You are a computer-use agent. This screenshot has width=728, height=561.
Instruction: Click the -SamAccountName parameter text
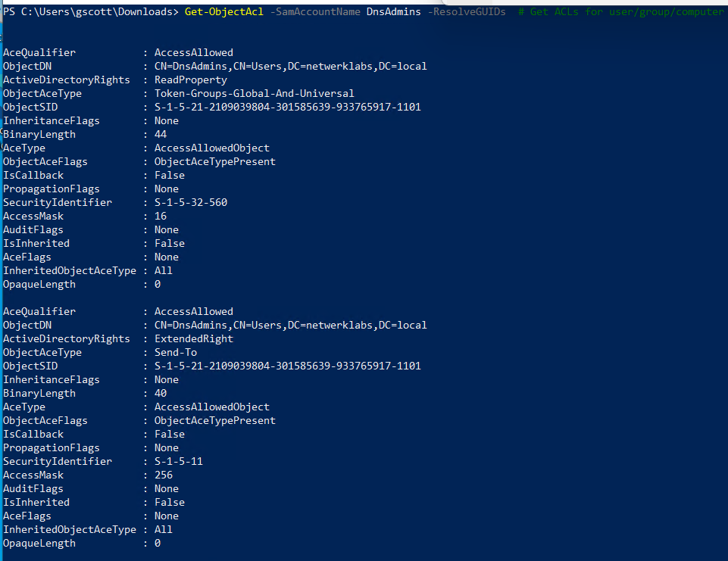315,11
